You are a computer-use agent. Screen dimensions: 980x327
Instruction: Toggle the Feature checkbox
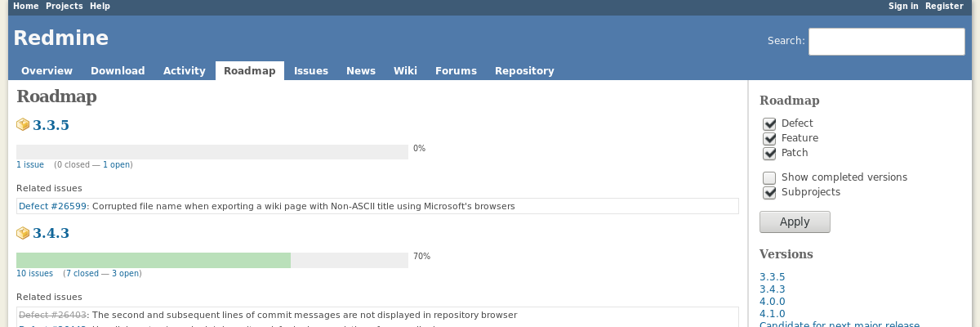(769, 138)
